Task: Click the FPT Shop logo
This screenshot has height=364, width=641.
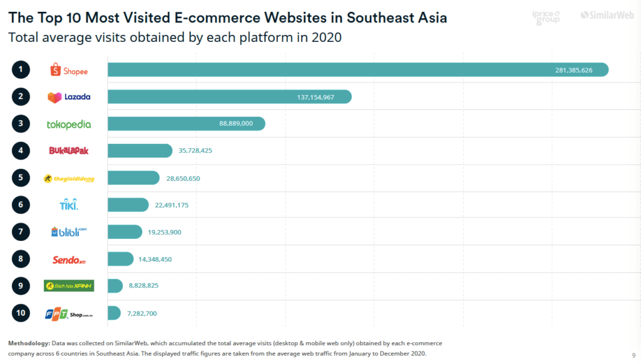Action: [x=69, y=313]
